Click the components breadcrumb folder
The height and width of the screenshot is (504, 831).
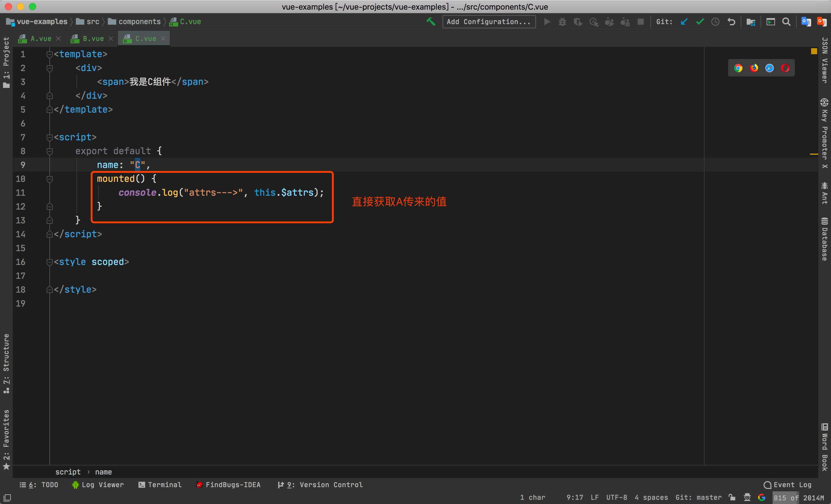click(x=134, y=22)
